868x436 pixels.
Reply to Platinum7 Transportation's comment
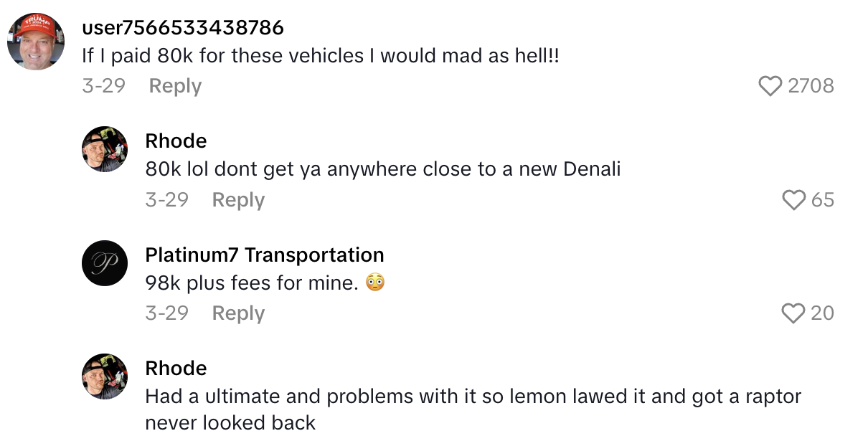[237, 313]
